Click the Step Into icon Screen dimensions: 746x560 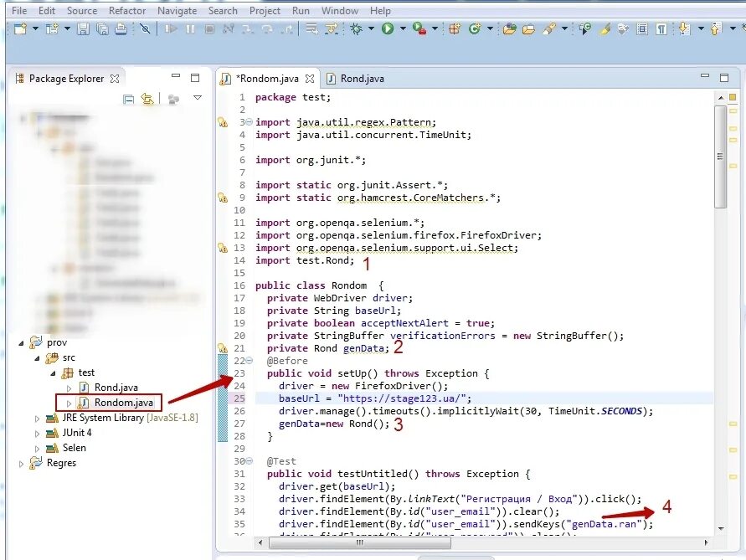247,29
